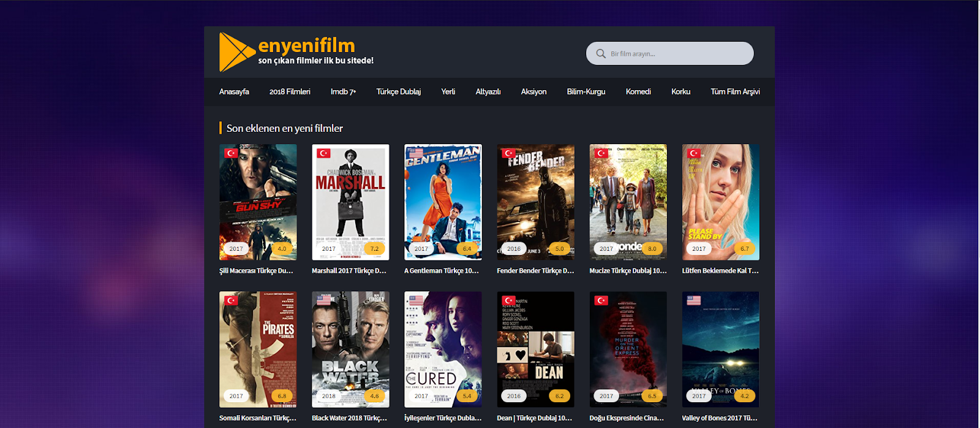
Task: Open the Imdb 7+ menu item
Action: [343, 91]
